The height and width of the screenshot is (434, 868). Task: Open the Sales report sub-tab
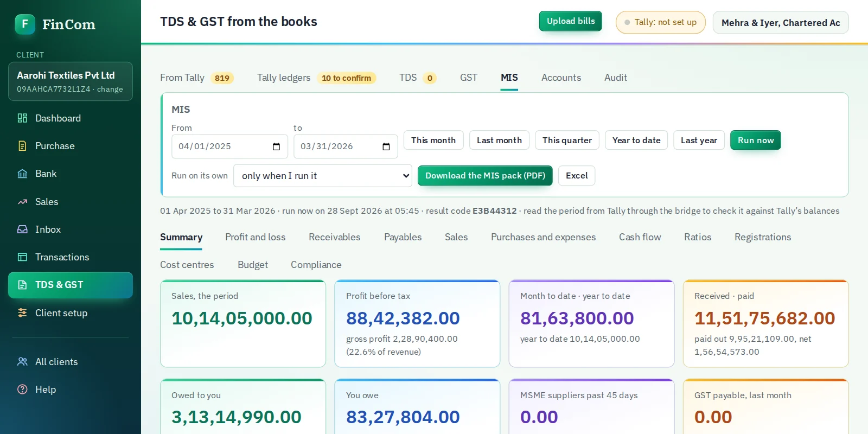pos(456,237)
